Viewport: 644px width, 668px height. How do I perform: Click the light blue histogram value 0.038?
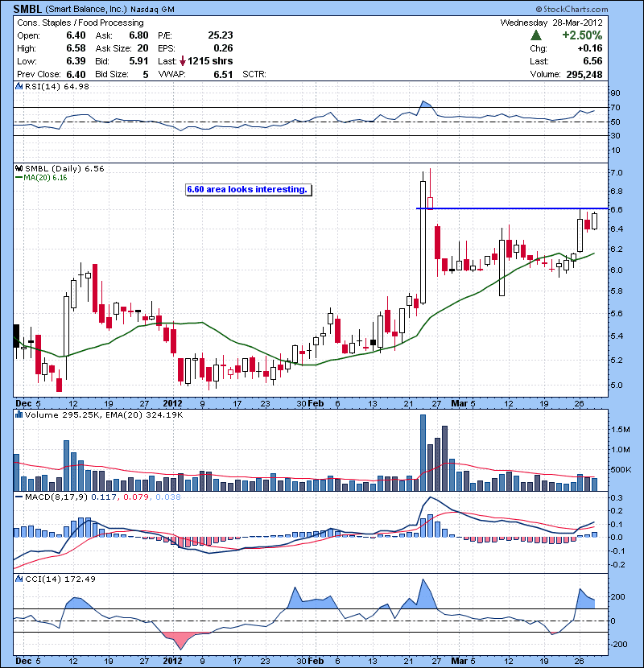[x=168, y=497]
